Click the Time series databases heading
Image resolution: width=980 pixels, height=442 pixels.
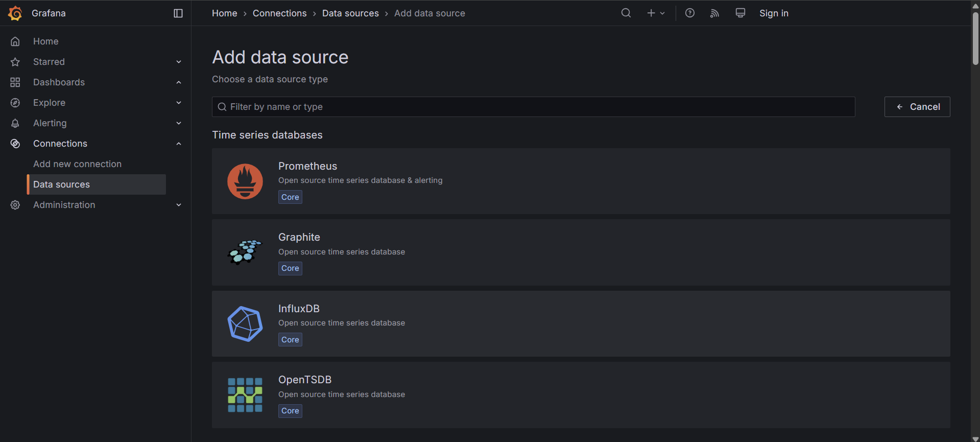pyautogui.click(x=268, y=135)
